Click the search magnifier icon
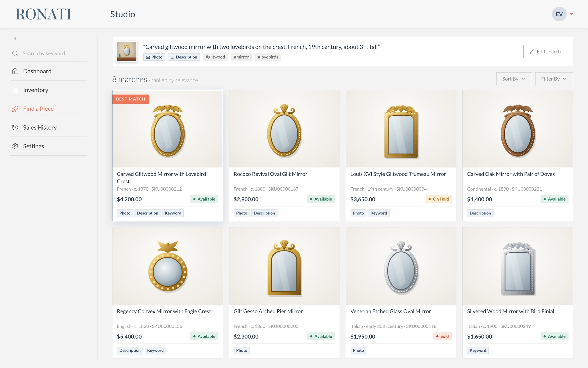The width and height of the screenshot is (588, 368). pos(15,53)
